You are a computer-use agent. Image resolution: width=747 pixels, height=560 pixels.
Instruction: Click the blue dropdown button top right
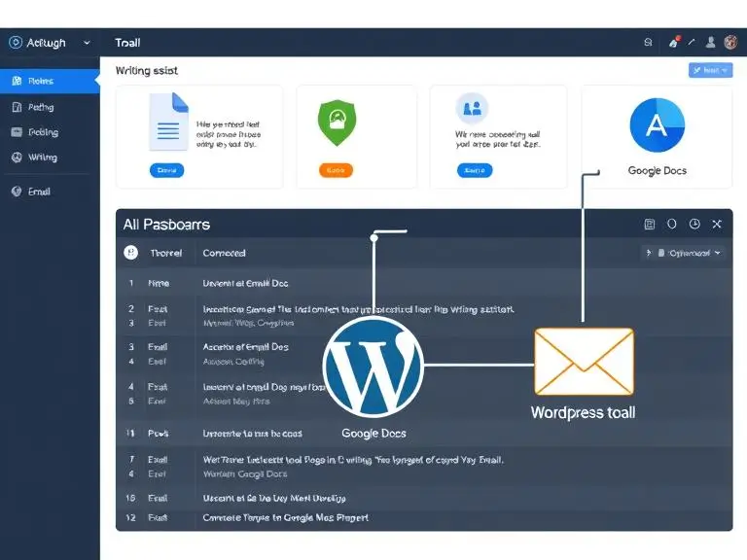point(710,70)
